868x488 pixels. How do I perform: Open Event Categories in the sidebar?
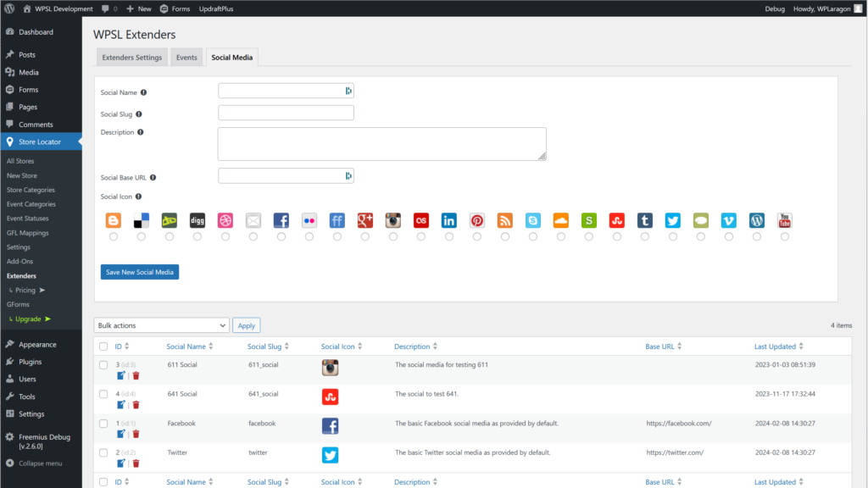click(x=31, y=204)
